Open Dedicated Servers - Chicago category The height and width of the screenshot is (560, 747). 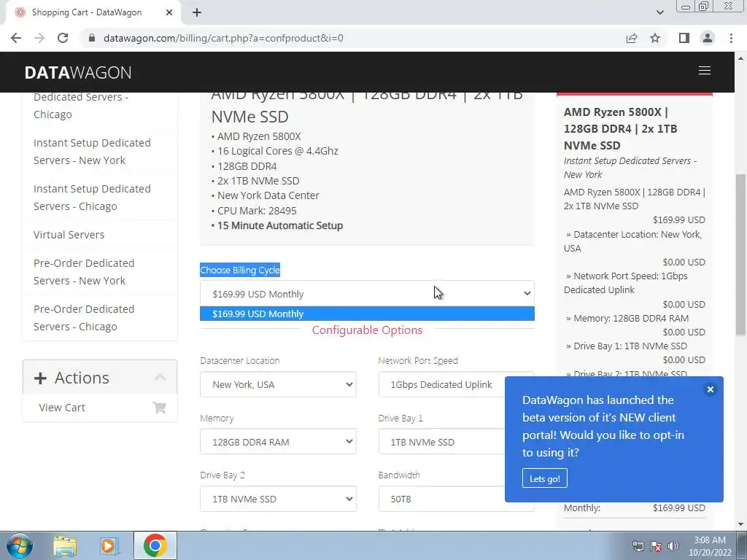point(80,106)
